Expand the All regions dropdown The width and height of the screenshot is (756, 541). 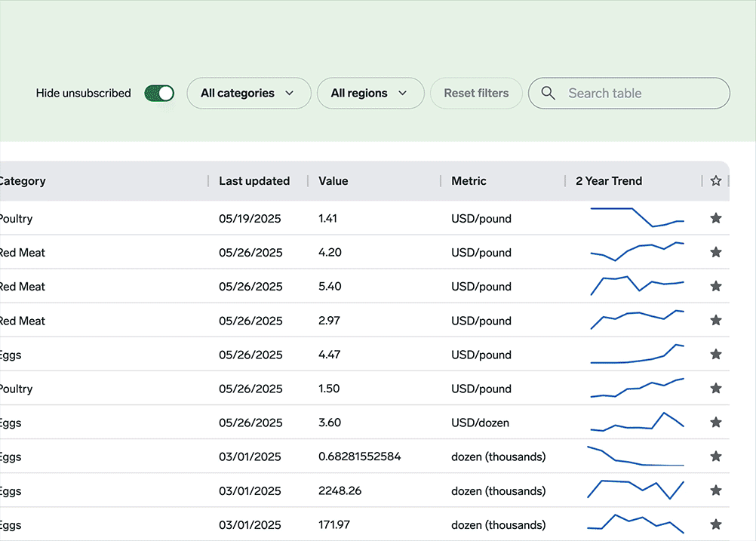tap(370, 93)
